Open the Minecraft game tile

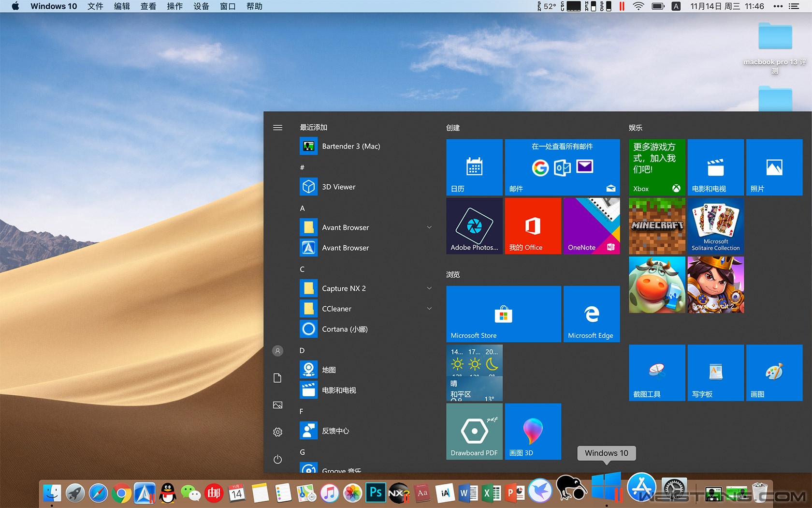[x=657, y=225]
